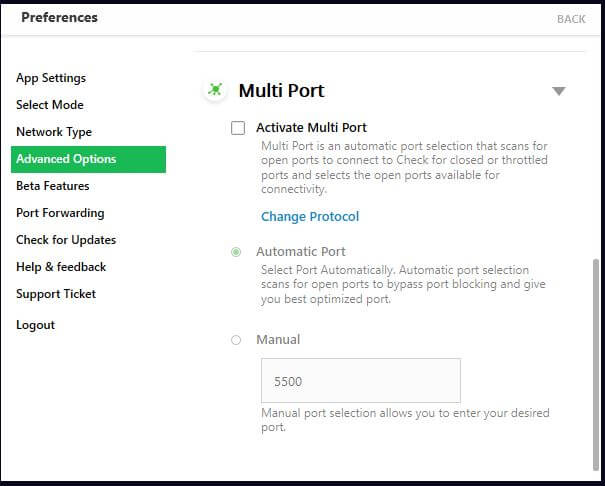Image resolution: width=605 pixels, height=486 pixels.
Task: Collapse the Multi Port section arrow
Action: pos(558,91)
